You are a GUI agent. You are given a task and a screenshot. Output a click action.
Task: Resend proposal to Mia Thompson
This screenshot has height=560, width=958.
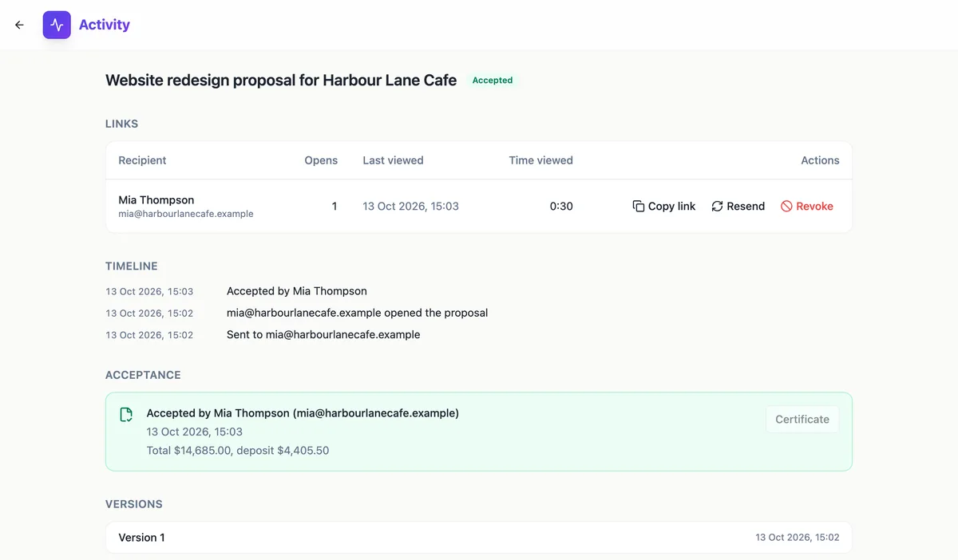pos(738,207)
